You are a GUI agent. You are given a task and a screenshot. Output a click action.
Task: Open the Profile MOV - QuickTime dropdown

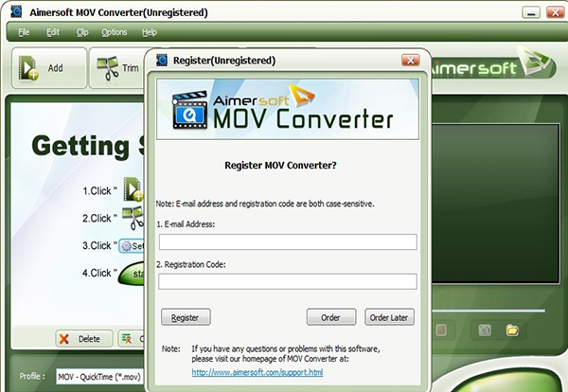(100, 377)
